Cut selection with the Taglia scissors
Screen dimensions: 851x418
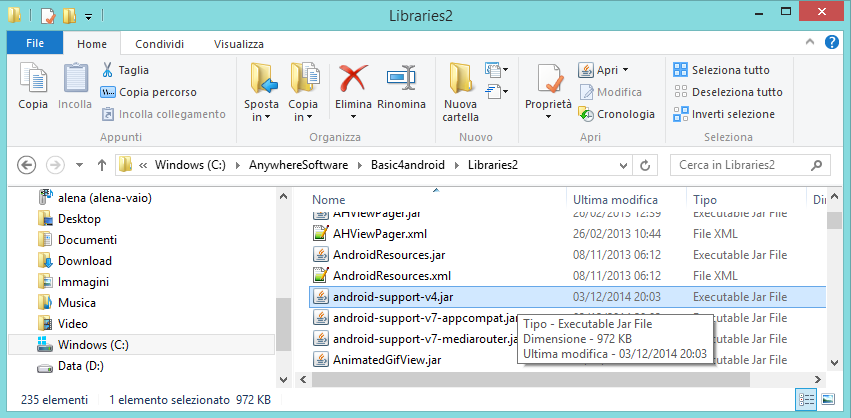125,70
